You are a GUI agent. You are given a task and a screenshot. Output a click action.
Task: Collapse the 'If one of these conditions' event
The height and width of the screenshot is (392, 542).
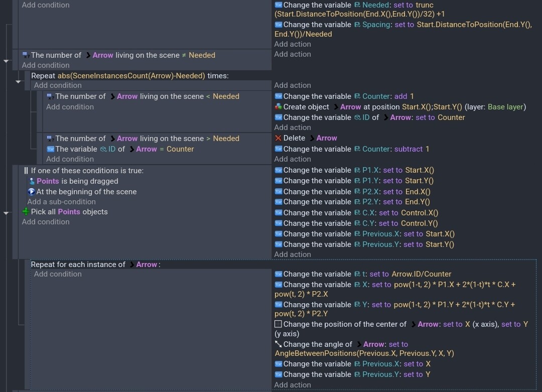pyautogui.click(x=6, y=213)
